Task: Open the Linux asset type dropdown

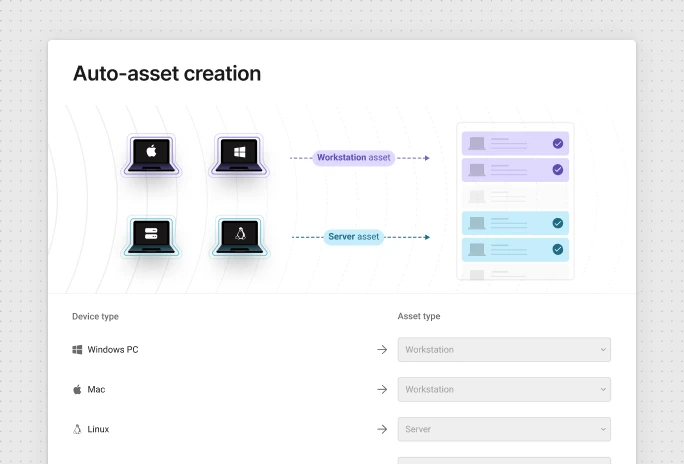Action: pyautogui.click(x=504, y=429)
